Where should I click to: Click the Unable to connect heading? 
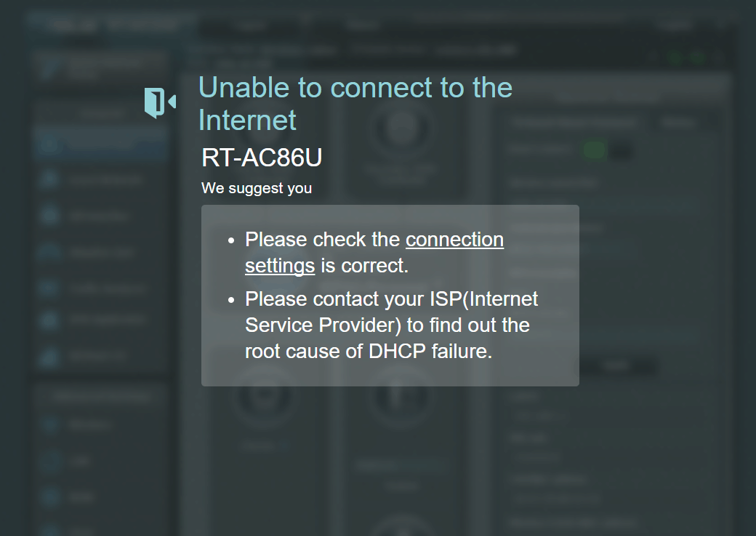pos(355,104)
